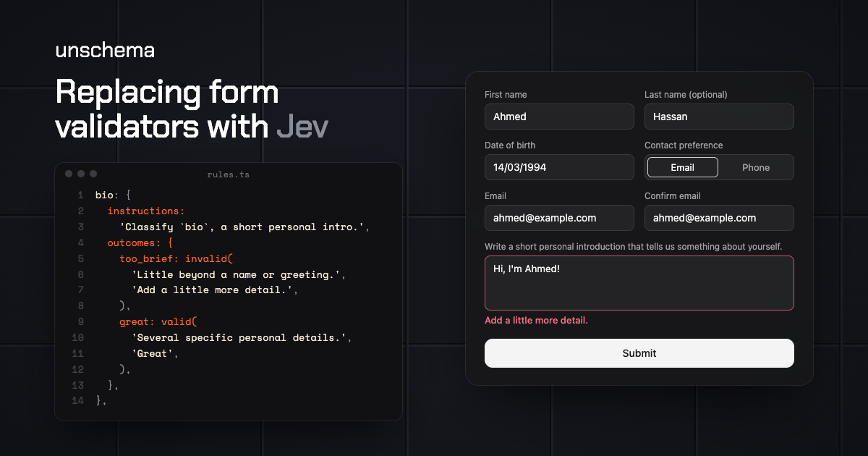The width and height of the screenshot is (868, 456).
Task: Click the 'instructions:' code line
Action: tap(146, 211)
